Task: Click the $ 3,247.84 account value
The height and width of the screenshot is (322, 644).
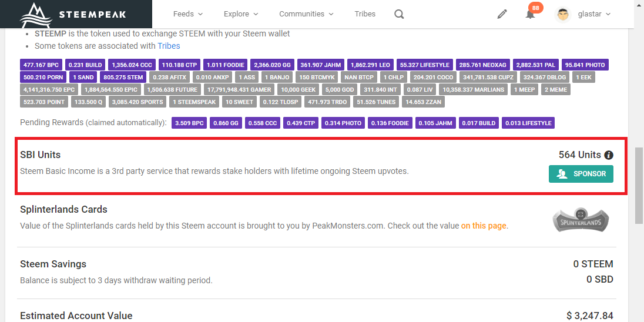Action: click(589, 316)
